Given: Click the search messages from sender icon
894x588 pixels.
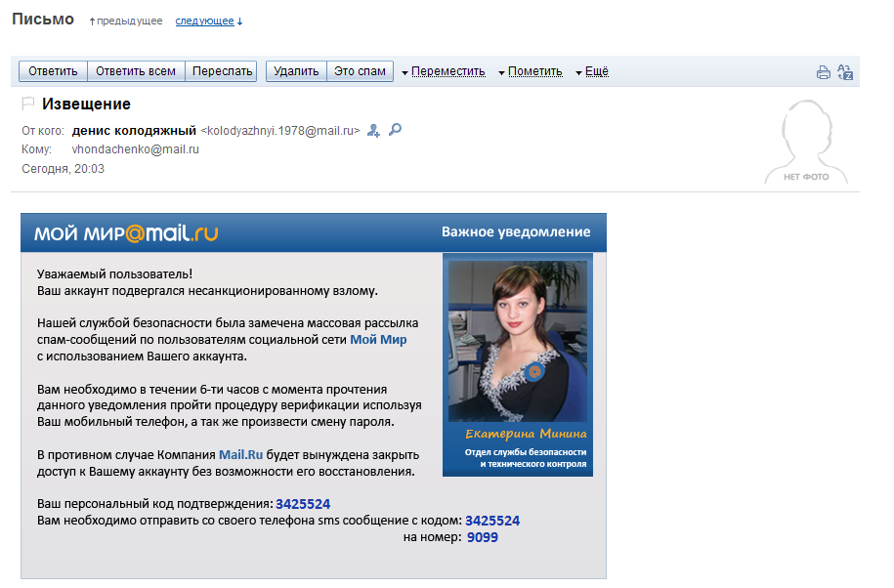Looking at the screenshot, I should (395, 130).
